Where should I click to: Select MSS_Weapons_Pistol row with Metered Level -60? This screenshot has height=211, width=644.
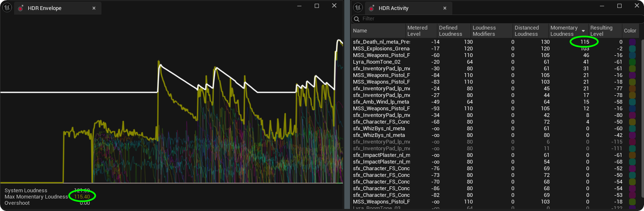[495, 55]
